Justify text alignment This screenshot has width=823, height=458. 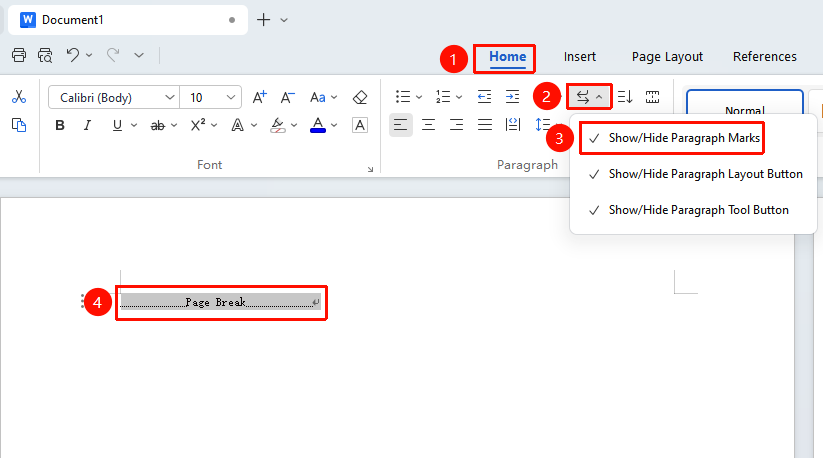484,125
